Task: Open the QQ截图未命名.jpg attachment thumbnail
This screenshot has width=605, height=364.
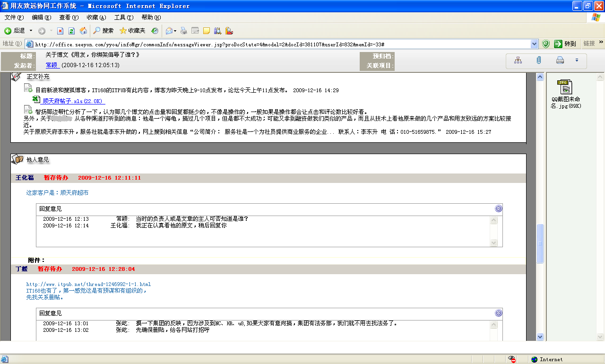Action: pyautogui.click(x=565, y=87)
